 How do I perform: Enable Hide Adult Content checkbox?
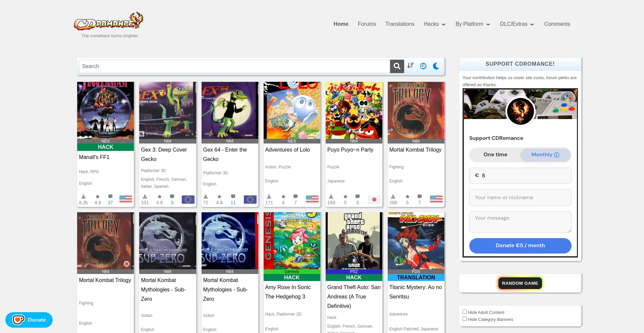[465, 312]
